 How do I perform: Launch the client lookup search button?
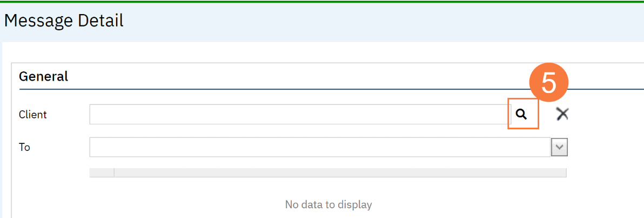(521, 114)
